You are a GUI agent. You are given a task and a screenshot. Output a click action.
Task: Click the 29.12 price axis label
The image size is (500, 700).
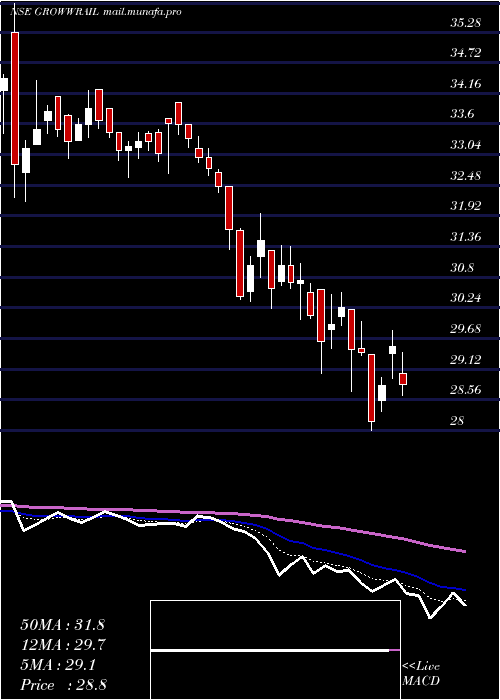click(x=466, y=359)
